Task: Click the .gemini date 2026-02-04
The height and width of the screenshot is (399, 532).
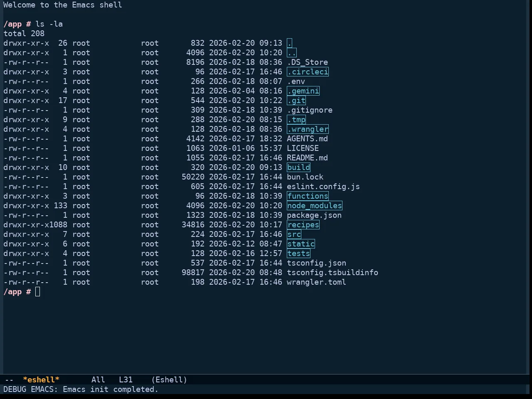Action: click(232, 91)
